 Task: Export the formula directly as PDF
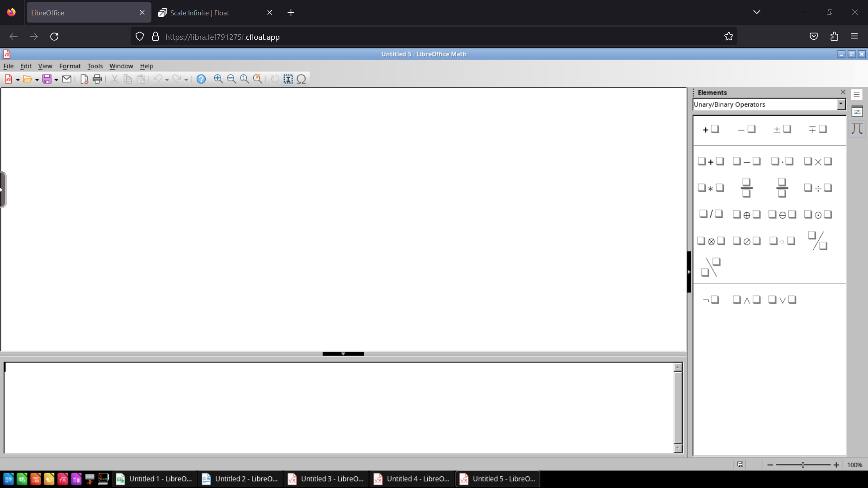pos(84,79)
